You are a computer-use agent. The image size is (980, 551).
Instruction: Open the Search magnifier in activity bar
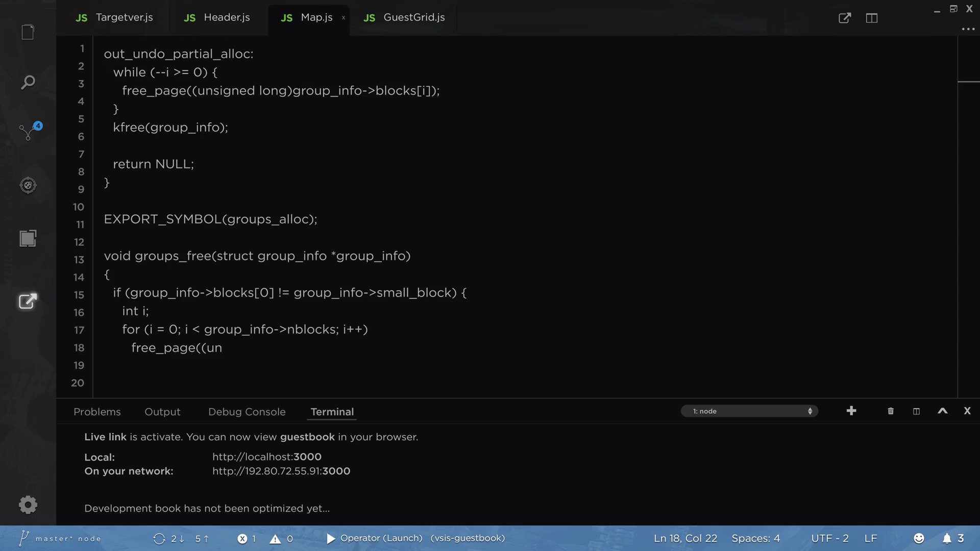[x=28, y=82]
